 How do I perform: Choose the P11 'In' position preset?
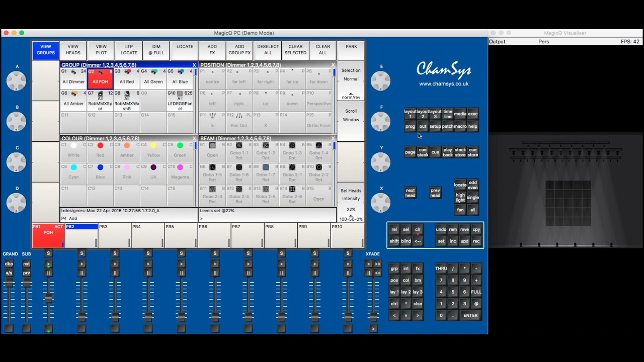click(x=212, y=122)
